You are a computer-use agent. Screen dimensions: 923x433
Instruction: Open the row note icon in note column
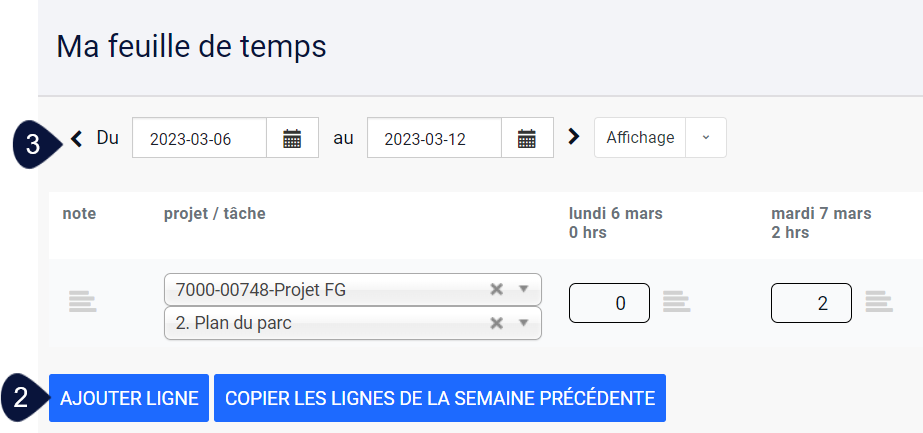82,301
